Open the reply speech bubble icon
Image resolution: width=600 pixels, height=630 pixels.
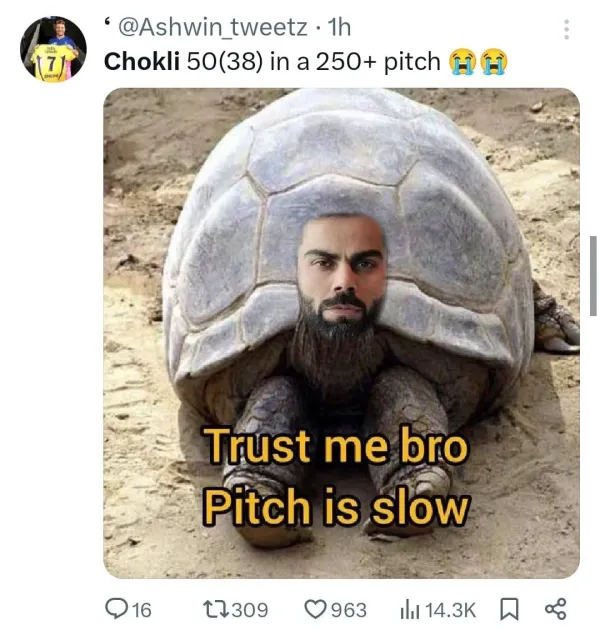tap(117, 609)
